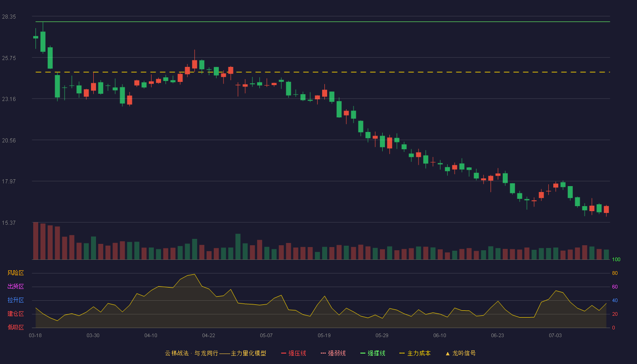Click the 03-18 date axis label
Viewport: 637px width, 364px height.
pyautogui.click(x=35, y=335)
